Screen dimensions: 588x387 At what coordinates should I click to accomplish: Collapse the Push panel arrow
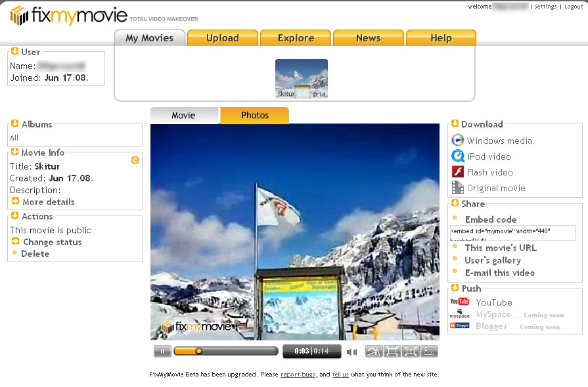455,288
